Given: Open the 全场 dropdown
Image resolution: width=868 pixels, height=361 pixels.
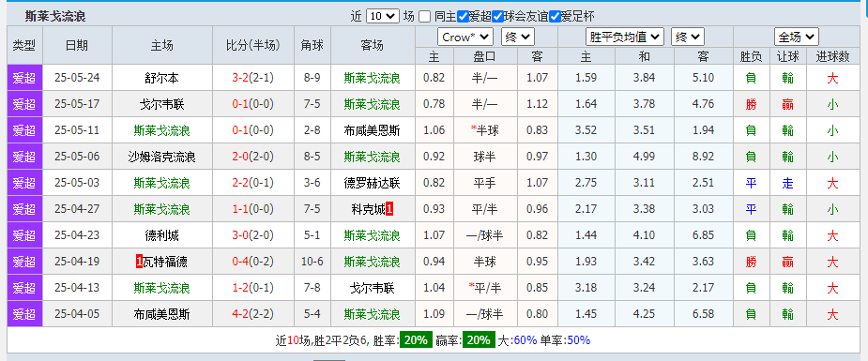Looking at the screenshot, I should 796,38.
